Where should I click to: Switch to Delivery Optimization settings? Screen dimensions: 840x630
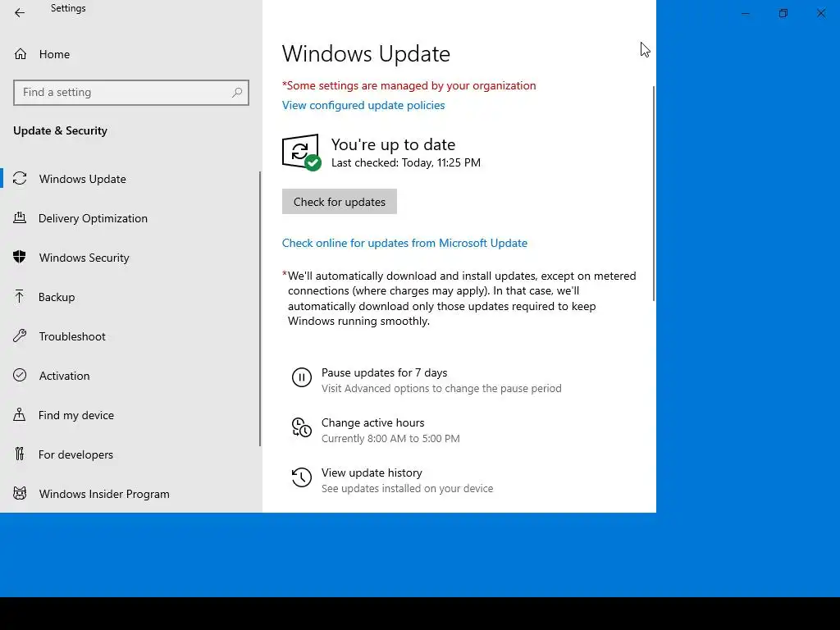[x=93, y=218]
